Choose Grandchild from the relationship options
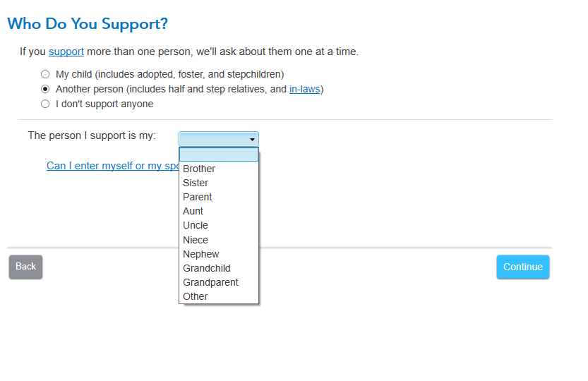 [x=207, y=268]
